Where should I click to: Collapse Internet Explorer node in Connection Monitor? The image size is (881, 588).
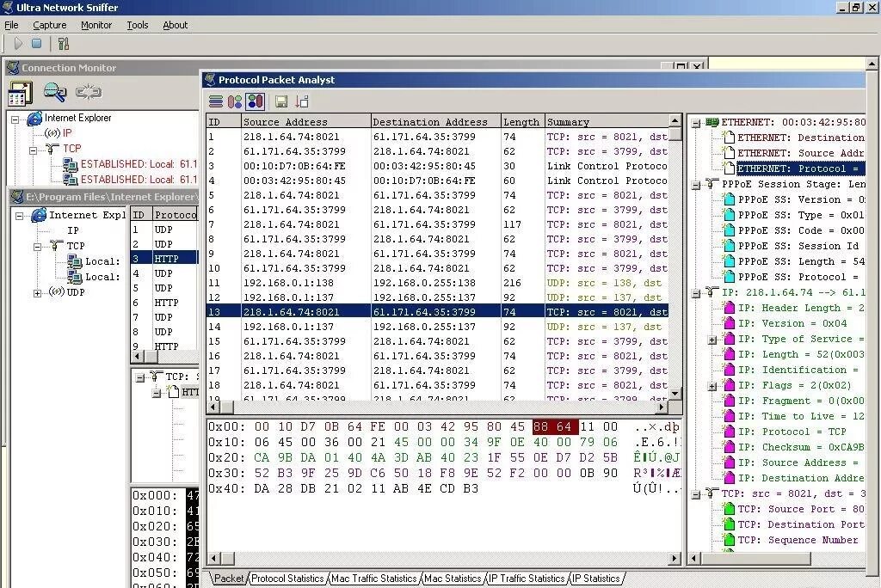pos(15,119)
